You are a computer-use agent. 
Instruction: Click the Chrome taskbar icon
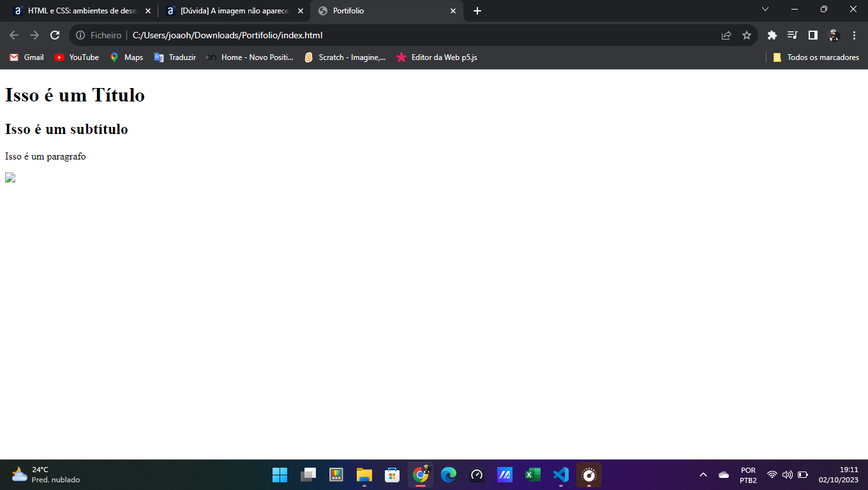[x=421, y=475]
